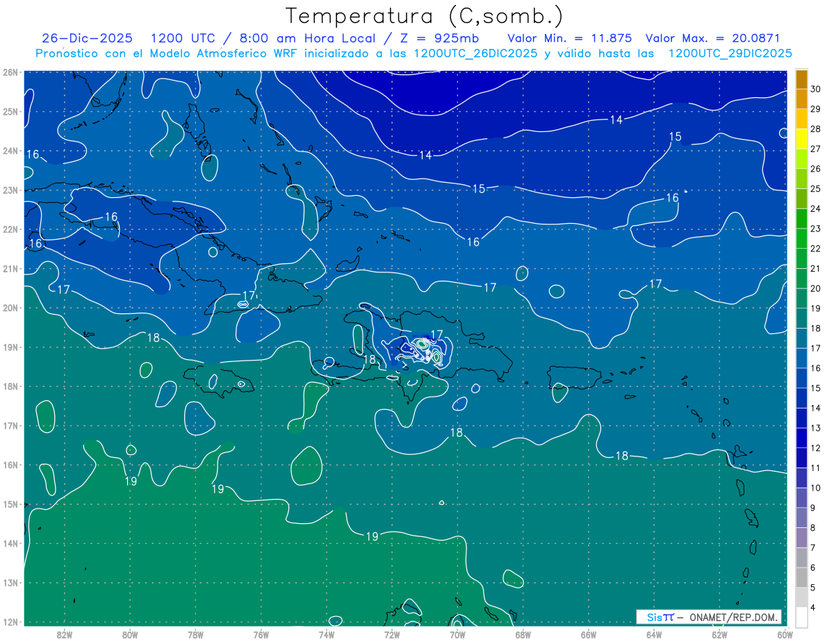Click the legend value 10 label
Image resolution: width=834 pixels, height=644 pixels.
click(x=816, y=488)
